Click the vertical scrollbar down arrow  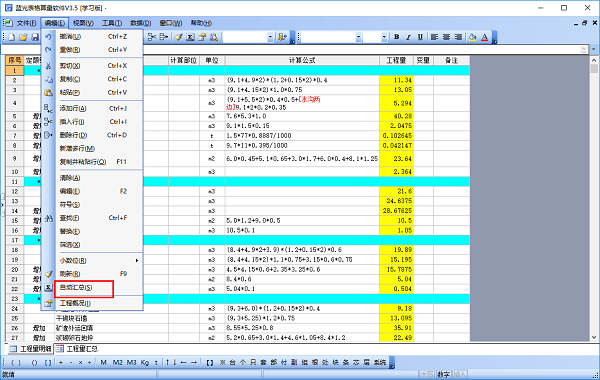click(594, 337)
